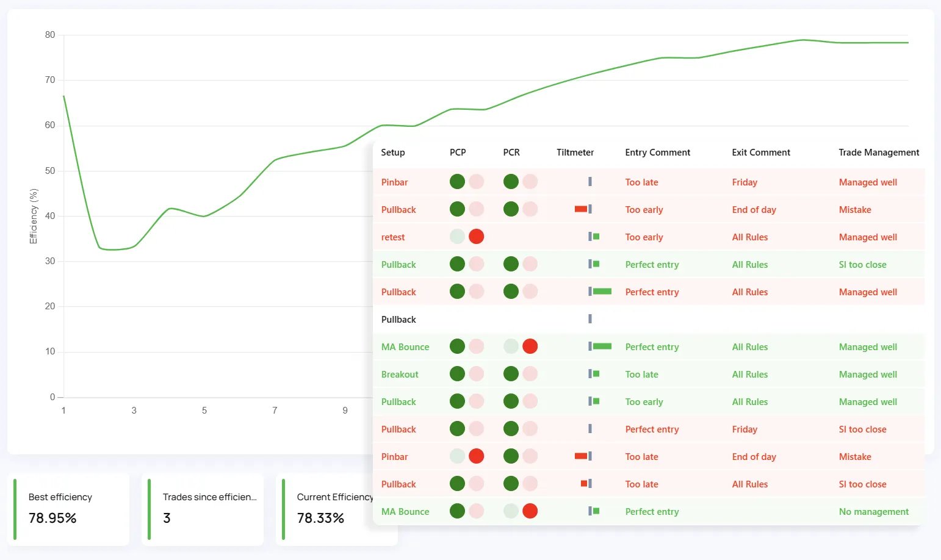Select the Trades since efficiency card

pos(203,509)
